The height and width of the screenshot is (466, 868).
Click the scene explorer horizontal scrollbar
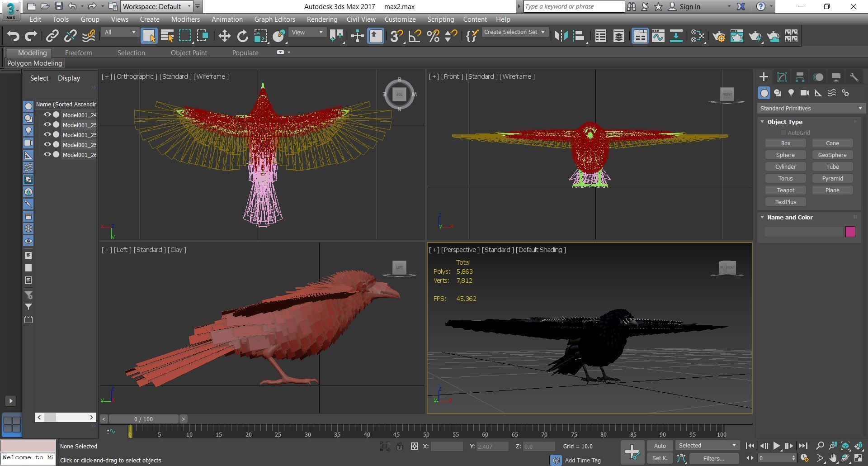66,417
